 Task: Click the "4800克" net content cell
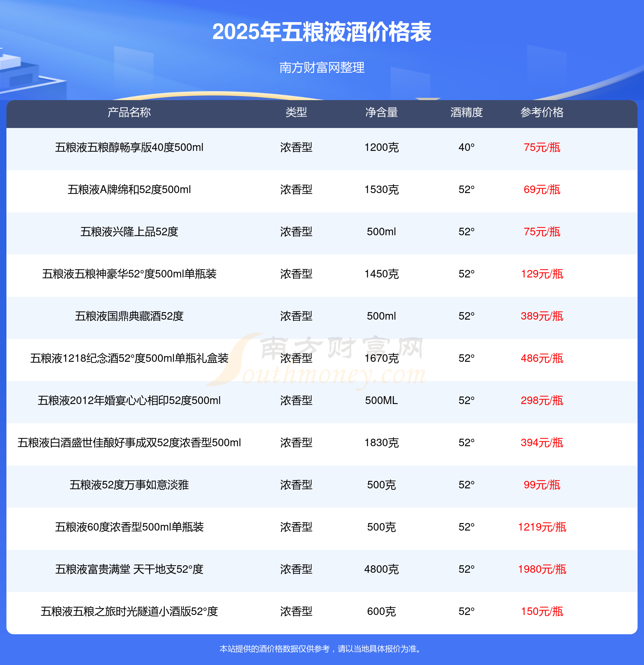tap(381, 569)
